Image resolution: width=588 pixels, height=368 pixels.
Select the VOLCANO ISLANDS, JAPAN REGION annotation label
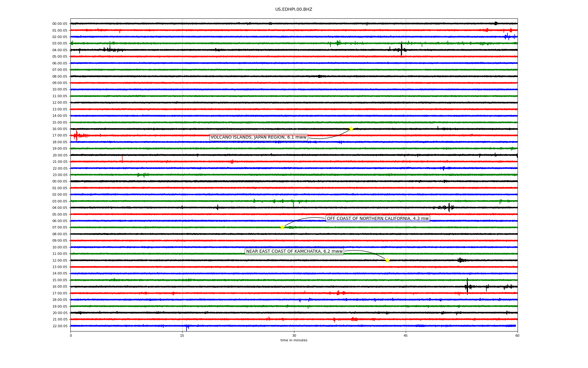[258, 137]
